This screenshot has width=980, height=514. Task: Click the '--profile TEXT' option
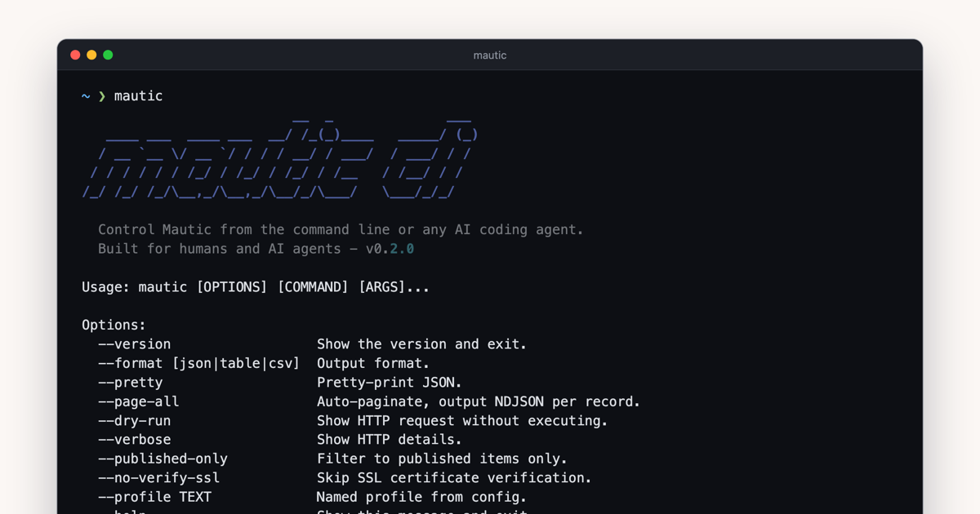point(154,497)
